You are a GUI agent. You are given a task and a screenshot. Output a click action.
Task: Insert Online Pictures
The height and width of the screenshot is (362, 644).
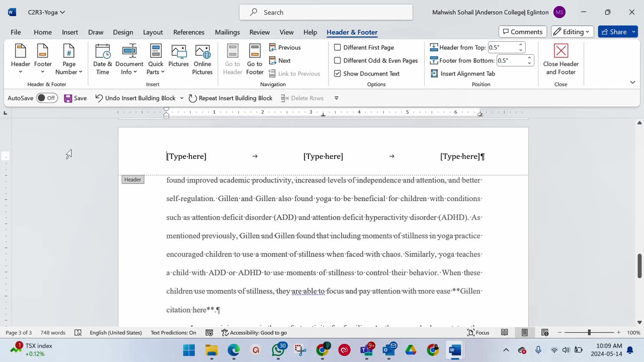click(x=202, y=59)
